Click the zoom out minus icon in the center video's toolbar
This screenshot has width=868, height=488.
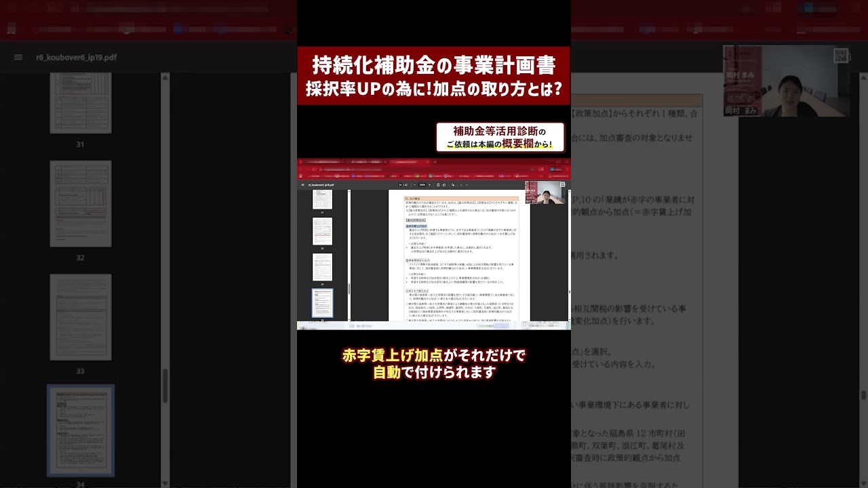415,184
